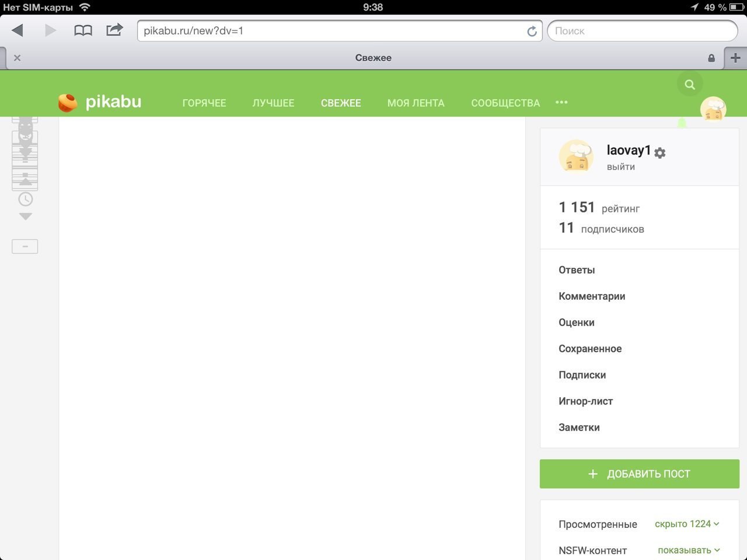Open the Игнор-лист link
The image size is (747, 560).
(585, 401)
